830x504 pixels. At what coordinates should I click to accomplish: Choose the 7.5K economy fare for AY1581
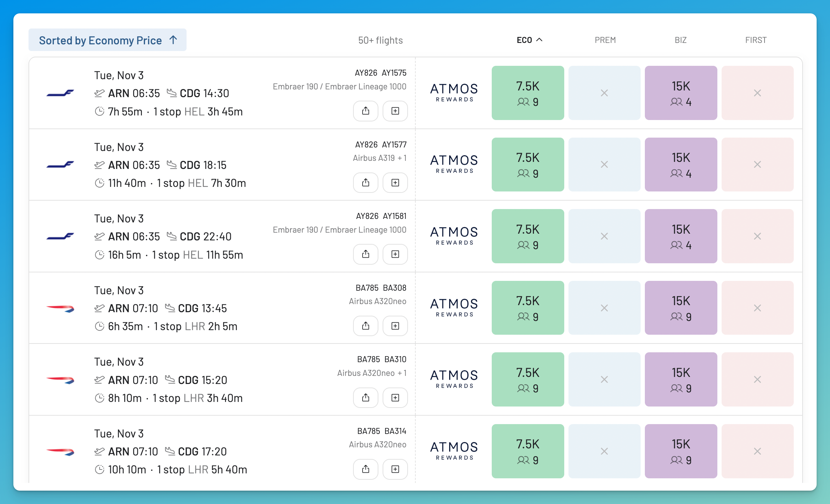point(528,236)
